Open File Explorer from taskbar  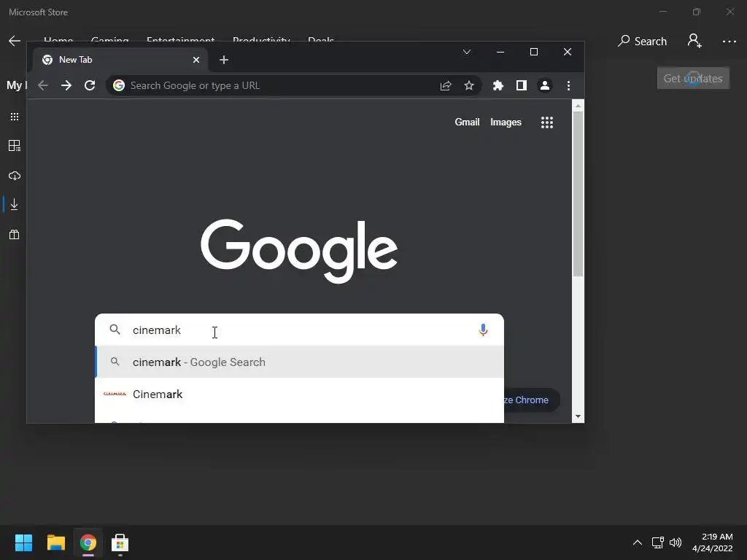[x=55, y=542]
